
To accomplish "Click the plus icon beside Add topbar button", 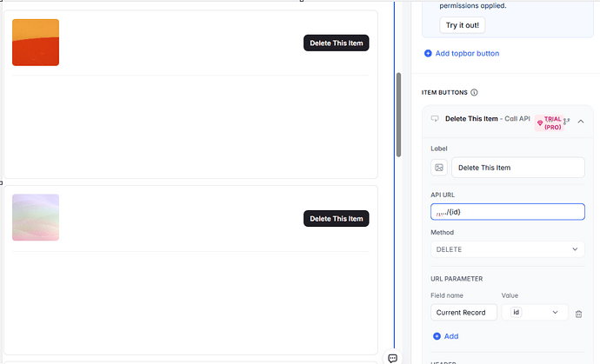I will [428, 54].
